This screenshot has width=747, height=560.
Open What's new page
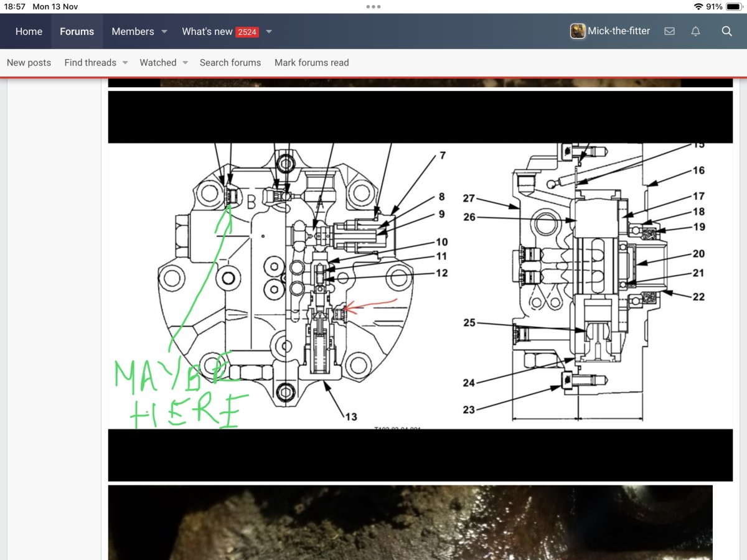pyautogui.click(x=207, y=31)
